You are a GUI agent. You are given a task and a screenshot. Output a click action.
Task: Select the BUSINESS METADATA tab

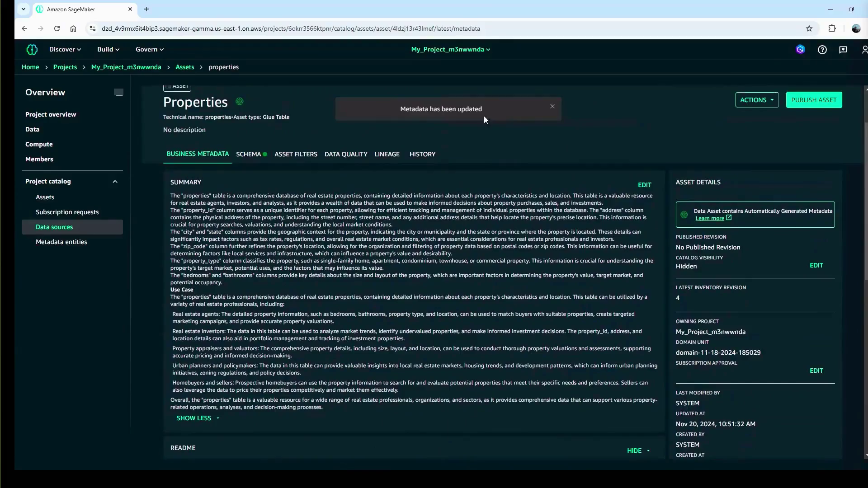click(198, 154)
